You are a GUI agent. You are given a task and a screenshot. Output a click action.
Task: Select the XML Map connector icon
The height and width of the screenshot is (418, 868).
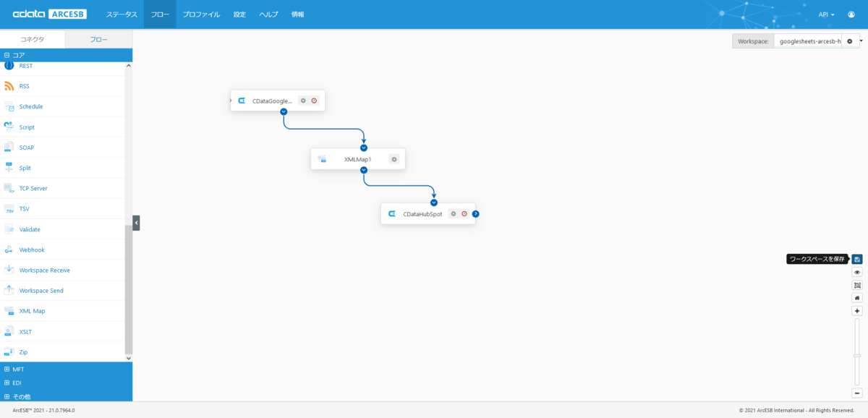point(9,311)
